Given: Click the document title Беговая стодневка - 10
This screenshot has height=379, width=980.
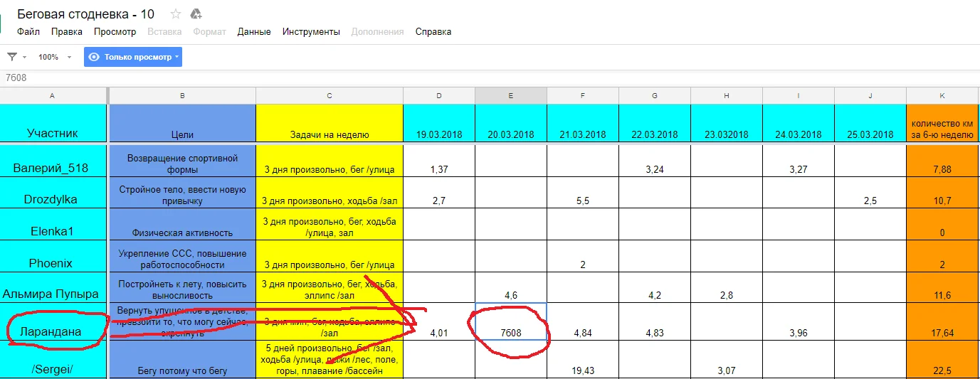Looking at the screenshot, I should point(85,14).
